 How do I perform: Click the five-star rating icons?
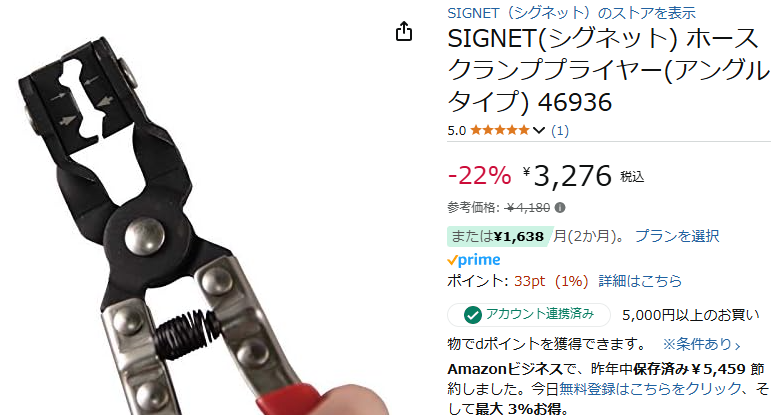[x=500, y=130]
